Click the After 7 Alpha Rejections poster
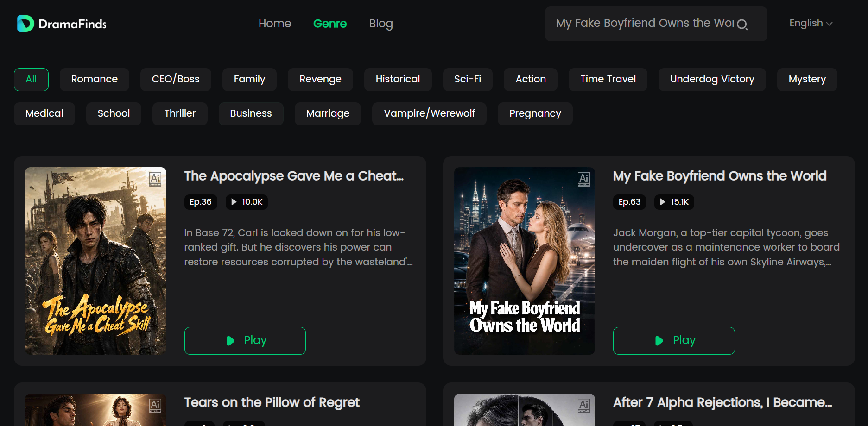 click(525, 410)
